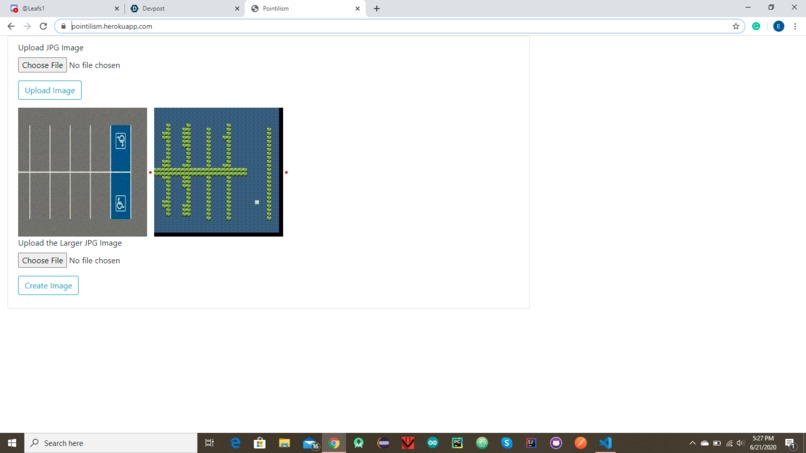806x453 pixels.
Task: Open Task View in taskbar
Action: point(209,443)
